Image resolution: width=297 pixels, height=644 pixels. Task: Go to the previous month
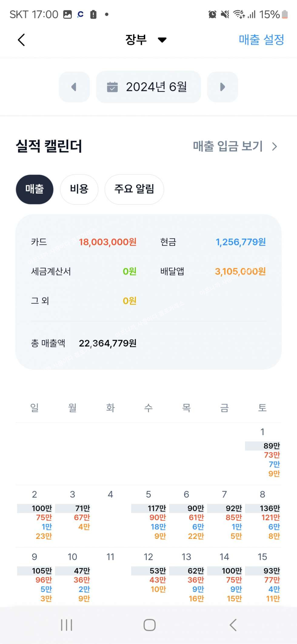pyautogui.click(x=74, y=87)
